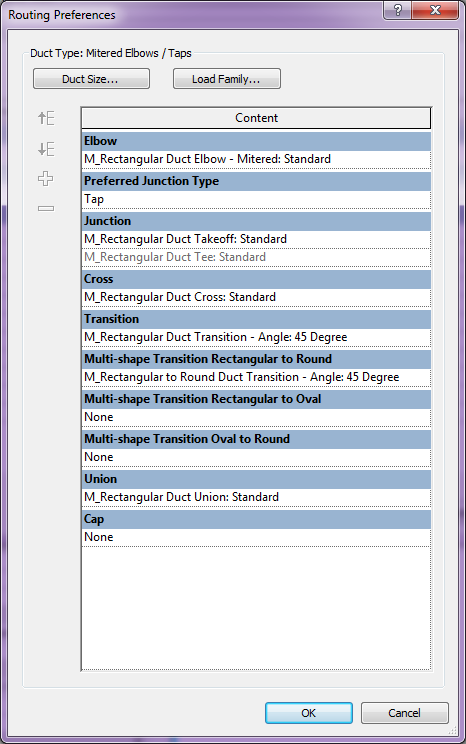
Task: Select None under the Cap section
Action: (x=256, y=538)
